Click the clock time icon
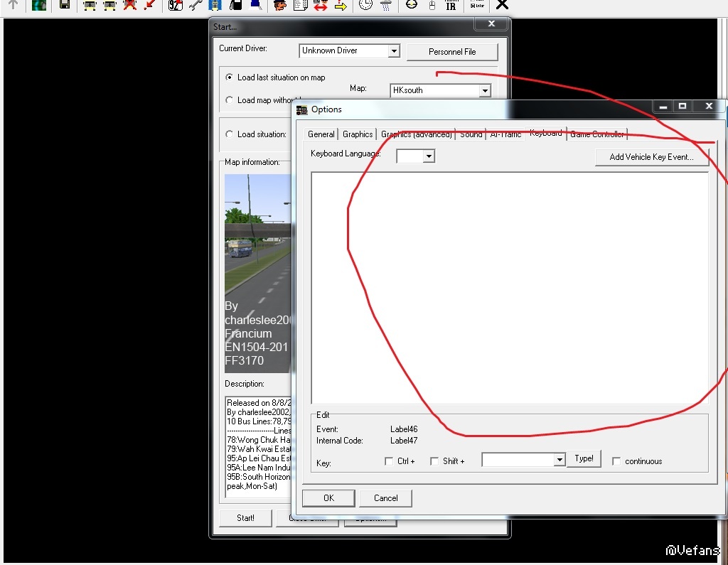 (365, 5)
